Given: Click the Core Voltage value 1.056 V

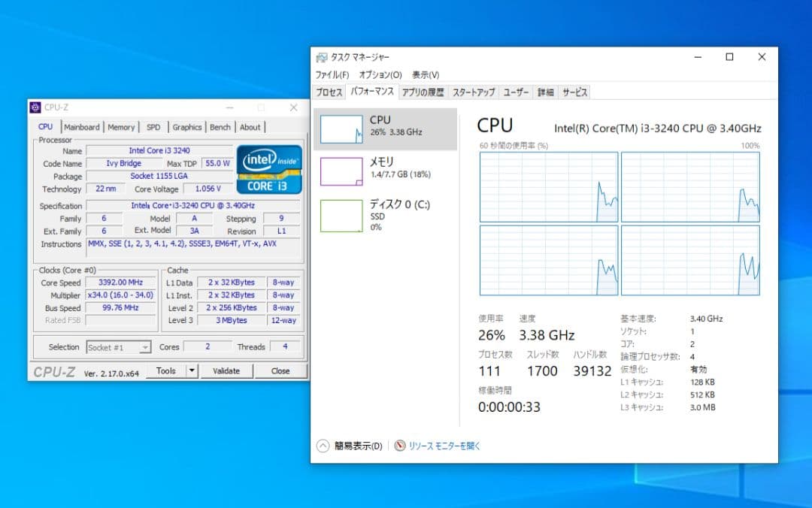Looking at the screenshot, I should click(x=208, y=189).
